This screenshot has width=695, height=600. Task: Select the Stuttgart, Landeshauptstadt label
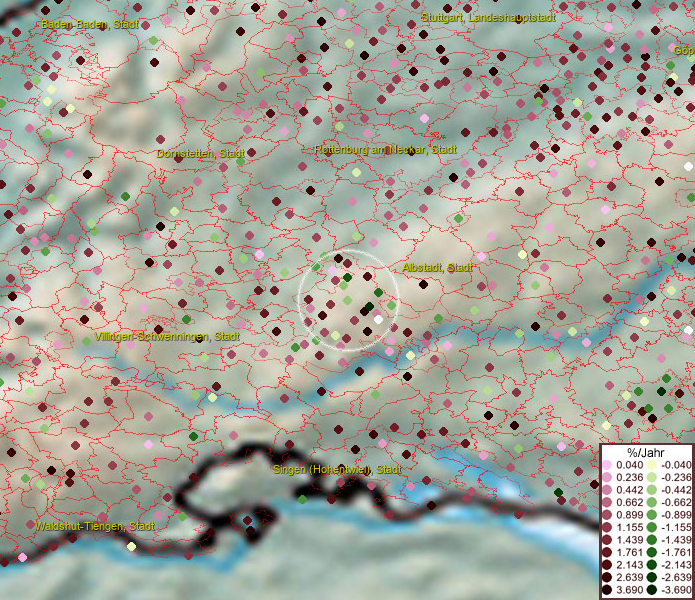(x=488, y=17)
